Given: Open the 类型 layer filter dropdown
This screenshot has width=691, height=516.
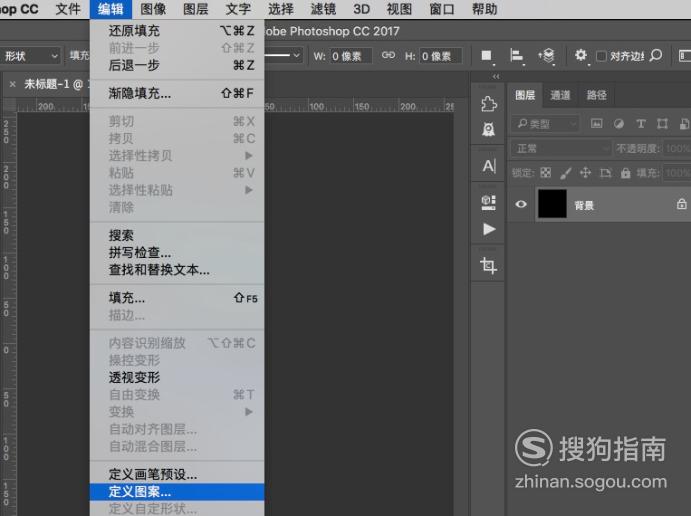Looking at the screenshot, I should [546, 124].
